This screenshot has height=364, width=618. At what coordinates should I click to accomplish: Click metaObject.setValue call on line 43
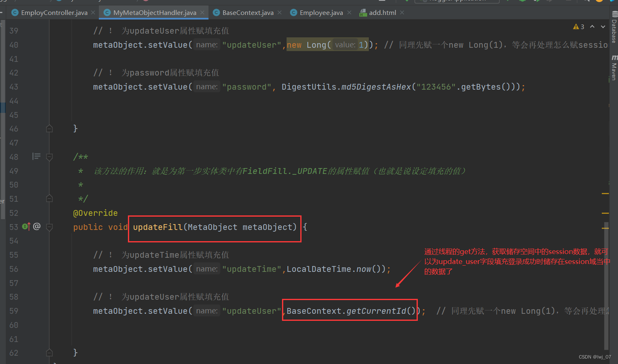[140, 87]
